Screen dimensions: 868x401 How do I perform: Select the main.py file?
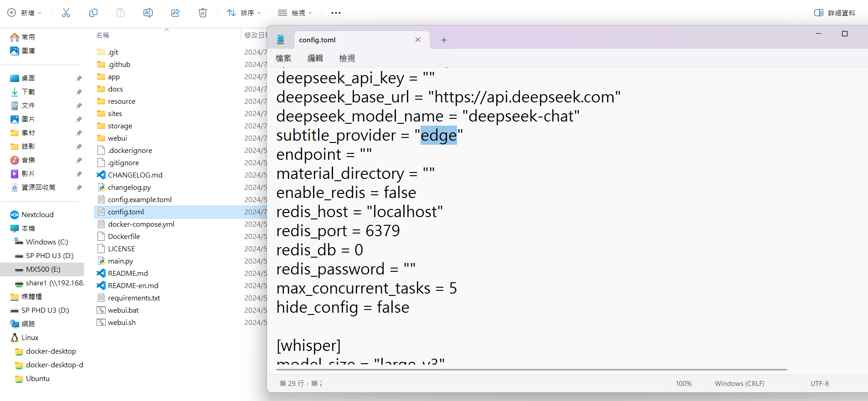point(115,261)
